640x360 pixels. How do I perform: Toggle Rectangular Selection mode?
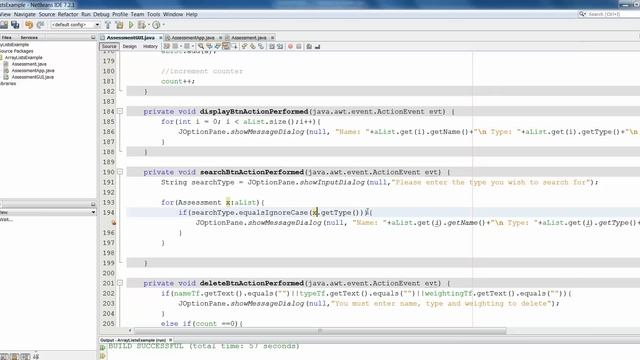pyautogui.click(x=235, y=47)
